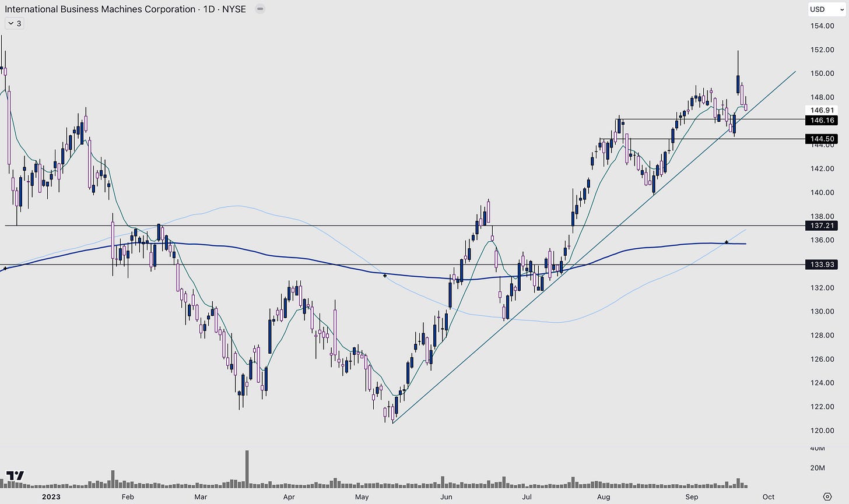Open the USD currency dropdown

826,9
